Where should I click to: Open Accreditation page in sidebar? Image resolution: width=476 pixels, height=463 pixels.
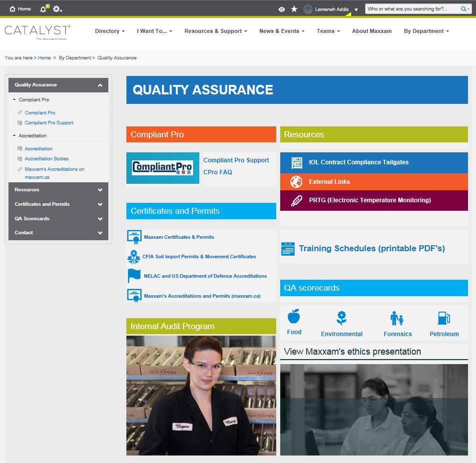(38, 149)
